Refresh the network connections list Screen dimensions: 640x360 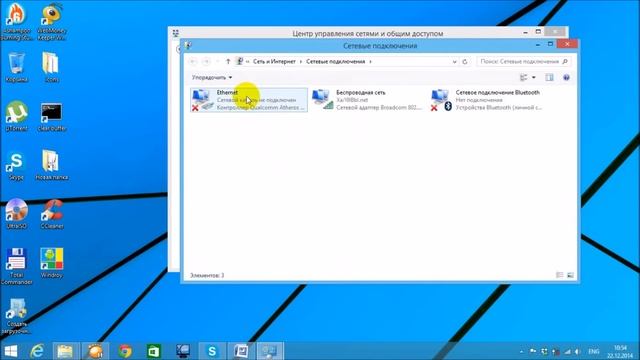tap(464, 62)
